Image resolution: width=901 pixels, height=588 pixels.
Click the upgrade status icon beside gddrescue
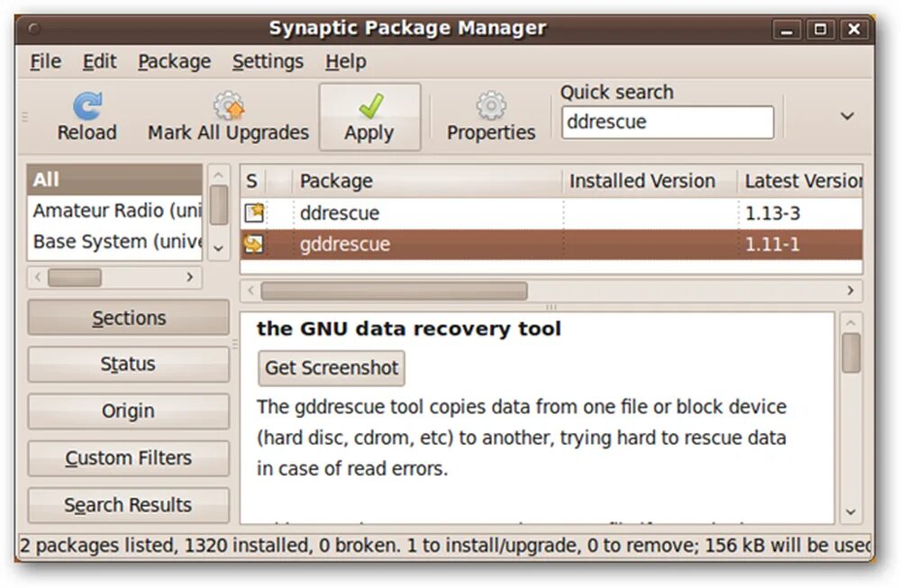pos(253,243)
